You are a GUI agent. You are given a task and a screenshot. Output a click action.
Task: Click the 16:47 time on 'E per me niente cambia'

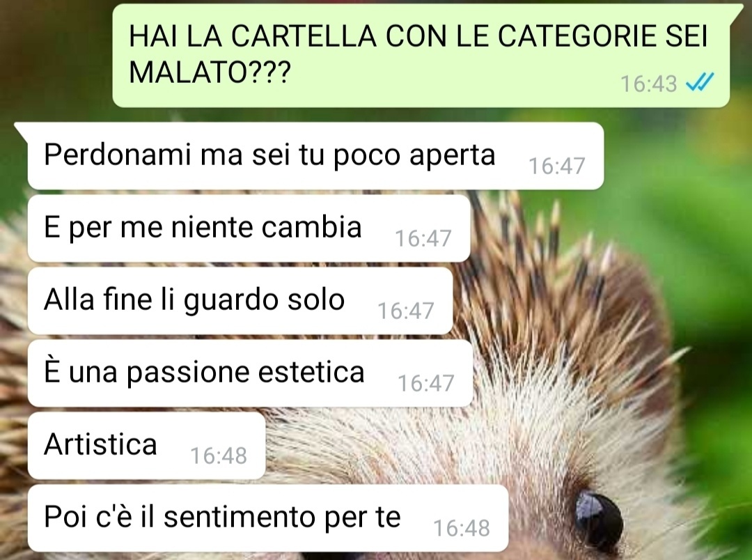(423, 239)
